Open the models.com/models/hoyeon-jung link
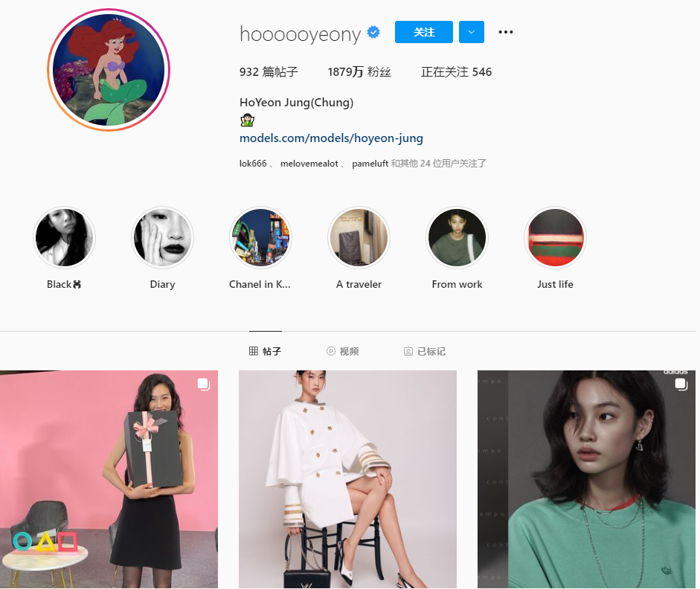 [331, 138]
